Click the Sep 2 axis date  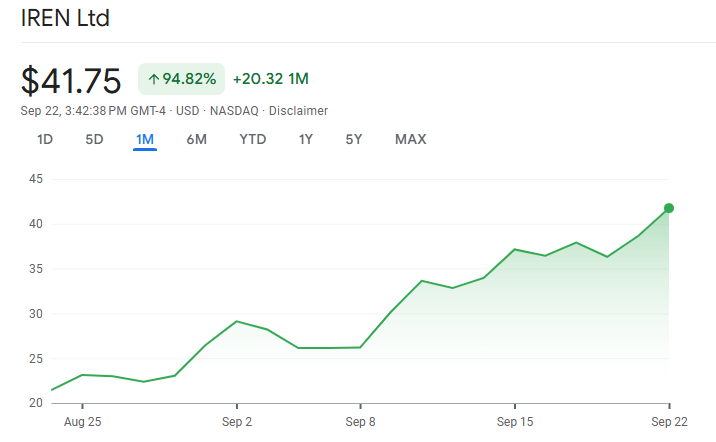[237, 422]
